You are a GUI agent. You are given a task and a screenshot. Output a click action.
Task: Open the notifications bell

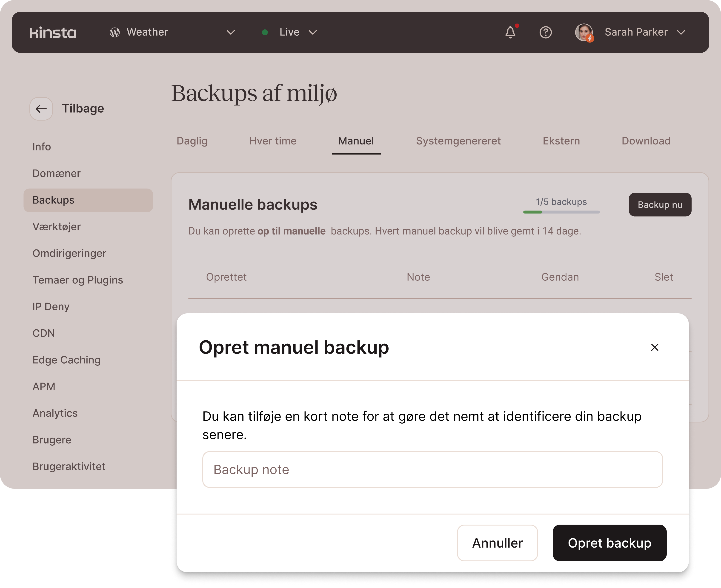click(x=510, y=33)
